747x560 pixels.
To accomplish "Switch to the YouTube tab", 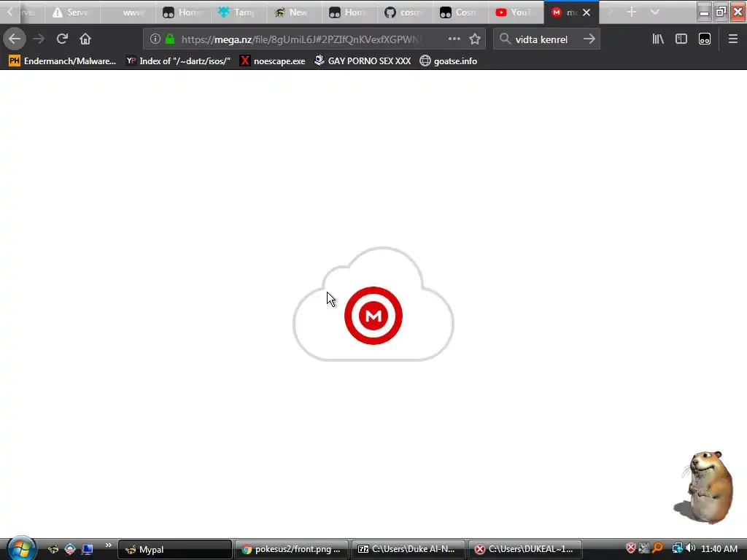I will [516, 12].
